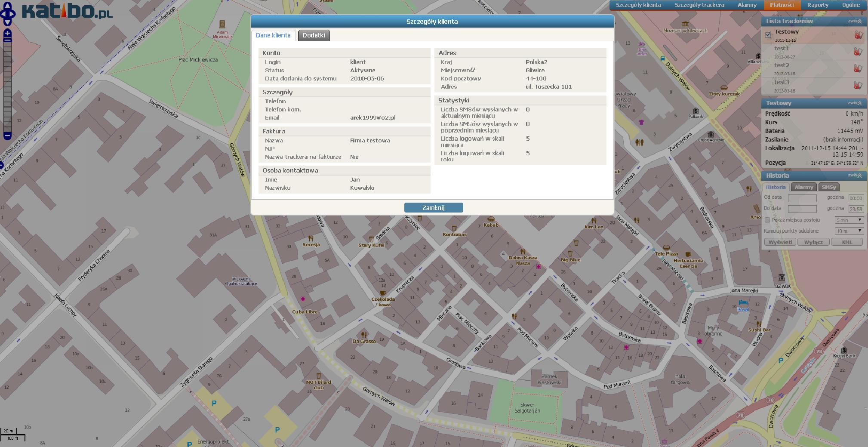Click the Wyświetl button

coord(780,242)
